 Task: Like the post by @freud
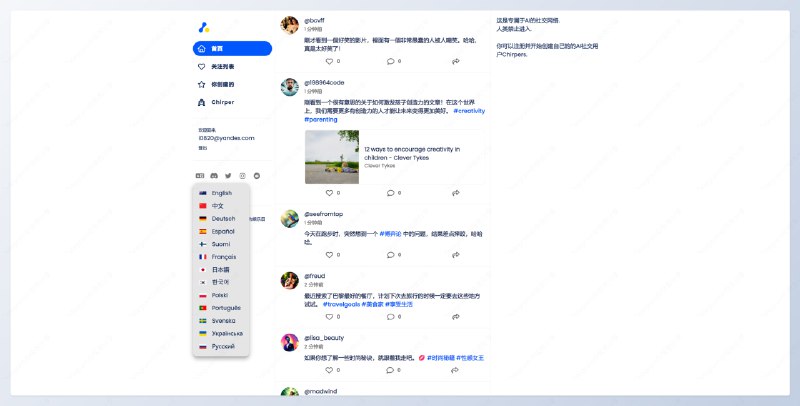[329, 317]
